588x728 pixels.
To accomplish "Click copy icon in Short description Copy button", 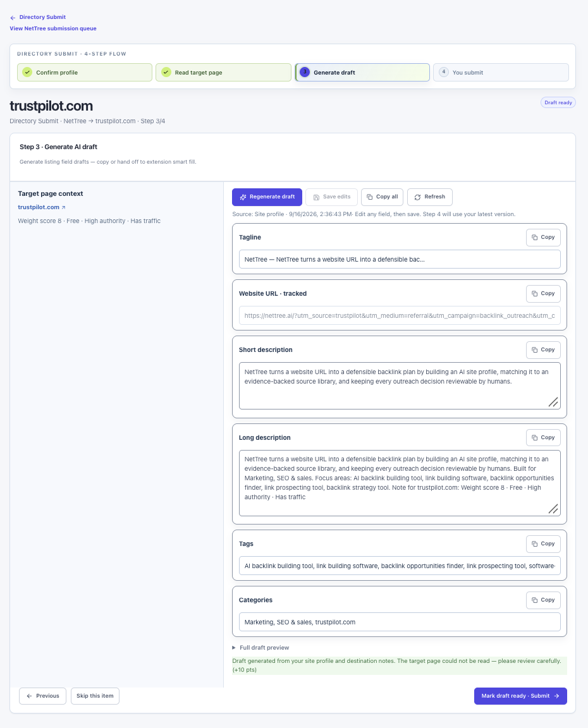I will [x=535, y=349].
